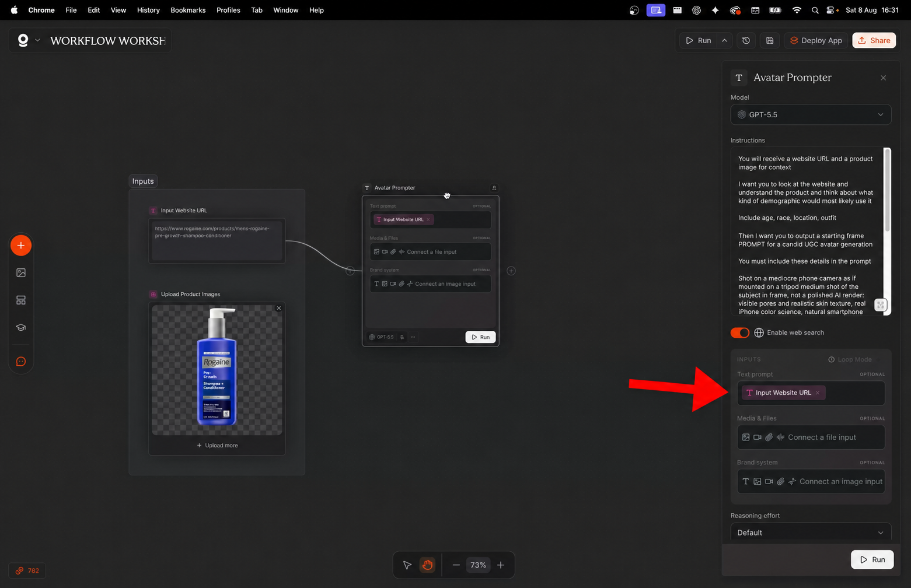
Task: Open the Profiles menu in the menu bar
Action: coord(228,10)
